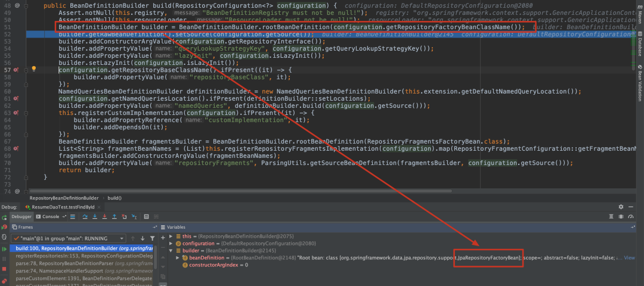This screenshot has width=644, height=286.
Task: Click RepositoryBeanDefinitionBuilder breadcrumb
Action: click(64, 198)
